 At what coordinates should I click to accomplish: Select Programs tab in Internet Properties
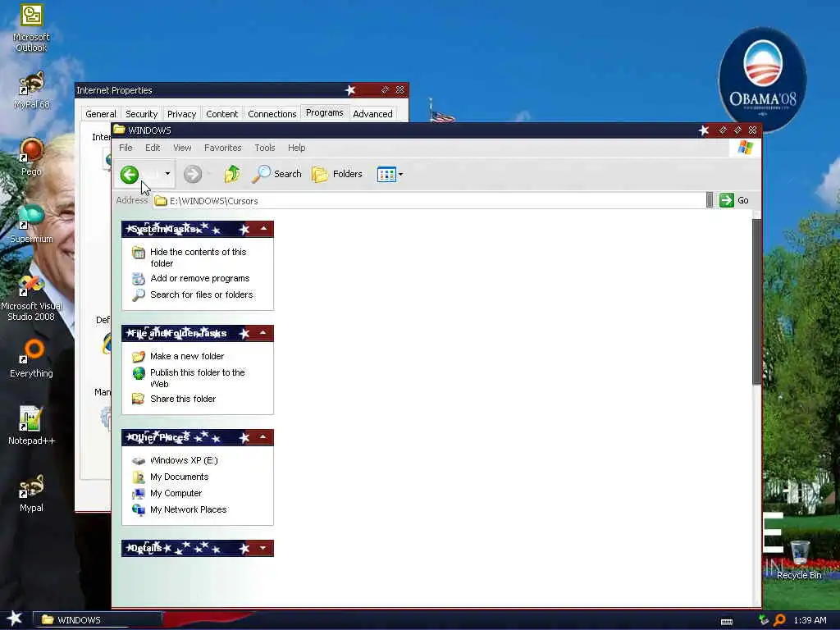tap(325, 112)
